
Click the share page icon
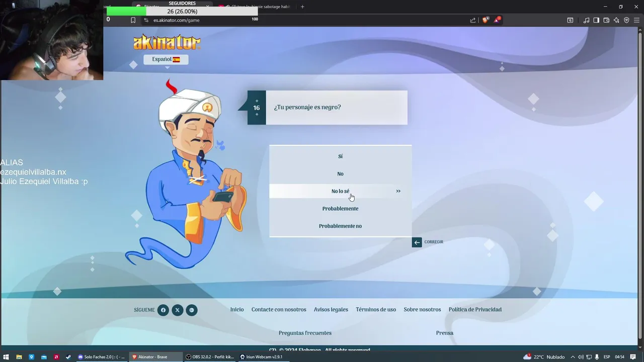pyautogui.click(x=473, y=20)
